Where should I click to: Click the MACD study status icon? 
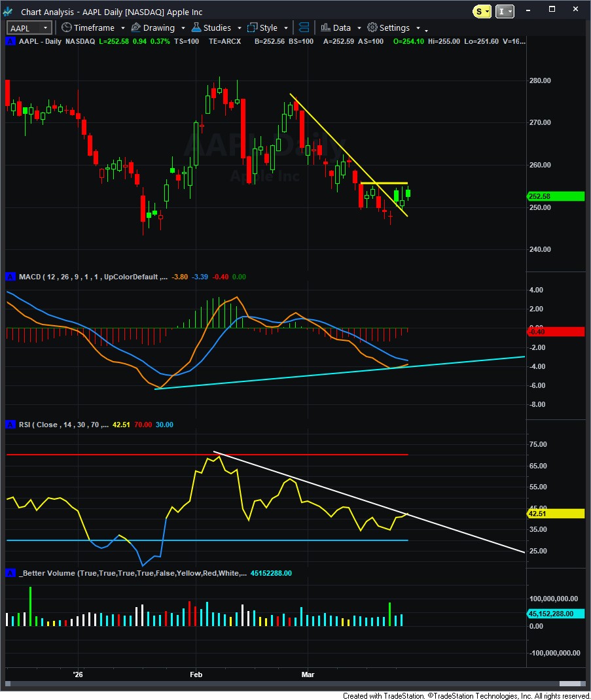(x=10, y=277)
